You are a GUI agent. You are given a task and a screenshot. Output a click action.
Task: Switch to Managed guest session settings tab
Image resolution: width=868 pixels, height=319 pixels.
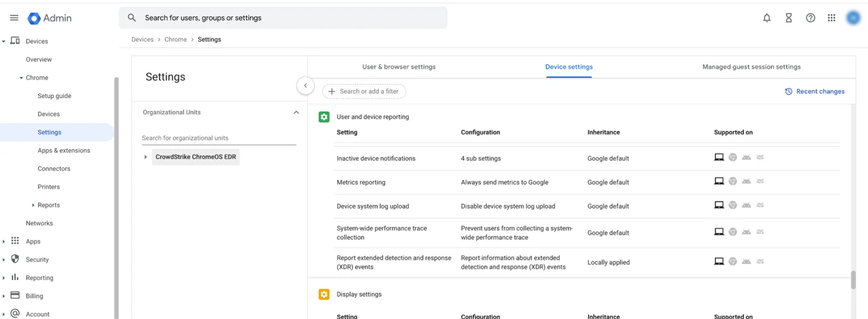tap(751, 67)
